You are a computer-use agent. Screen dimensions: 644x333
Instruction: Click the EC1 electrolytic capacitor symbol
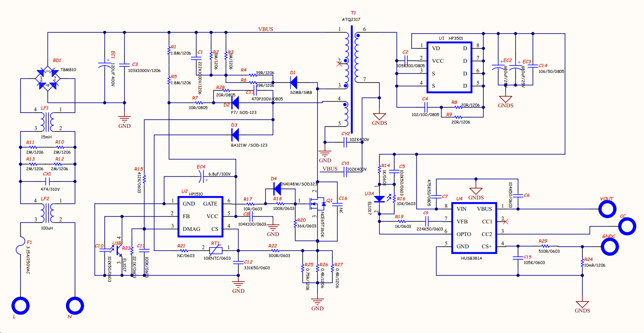(105, 64)
